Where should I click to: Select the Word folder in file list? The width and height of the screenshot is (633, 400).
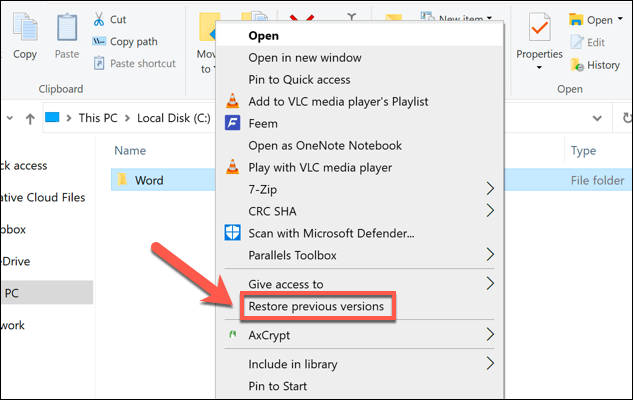149,180
